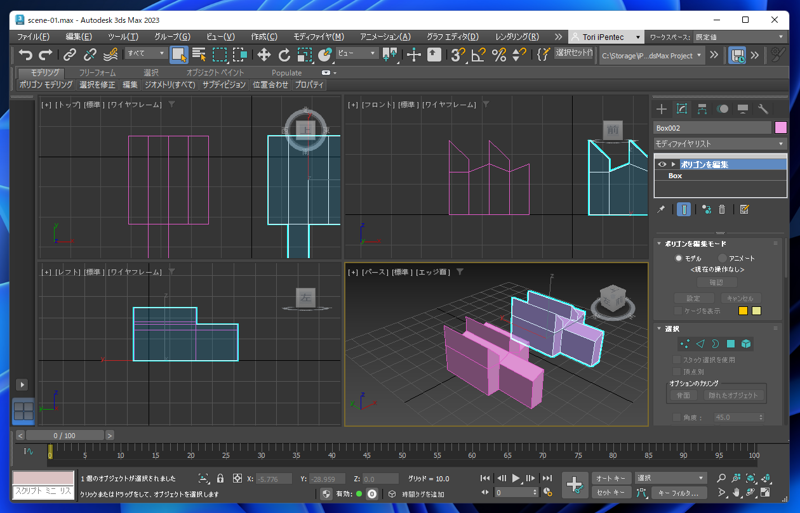Activate the Select and Move tool
800x513 pixels.
[x=264, y=54]
